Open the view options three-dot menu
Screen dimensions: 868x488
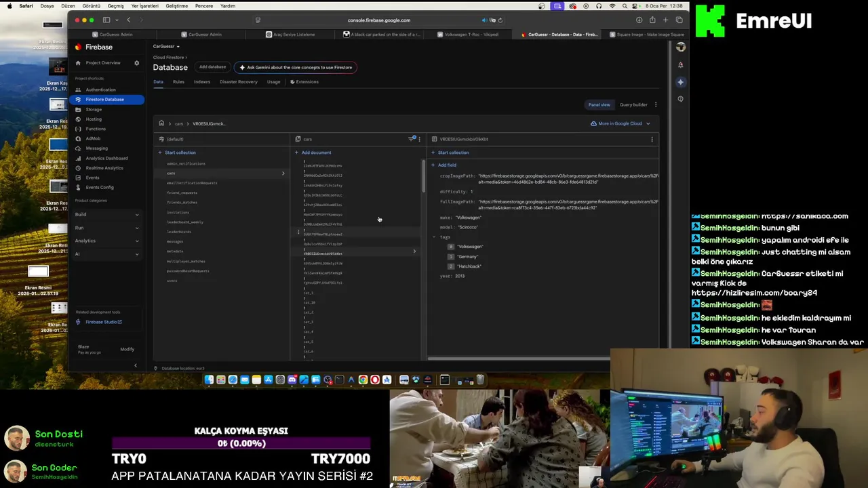[x=656, y=104]
